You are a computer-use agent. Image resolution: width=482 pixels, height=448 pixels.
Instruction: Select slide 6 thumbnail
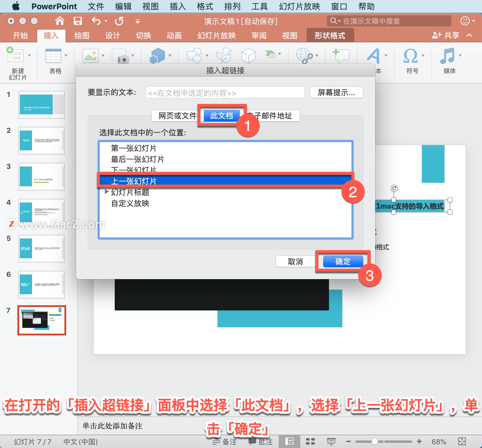(x=42, y=285)
